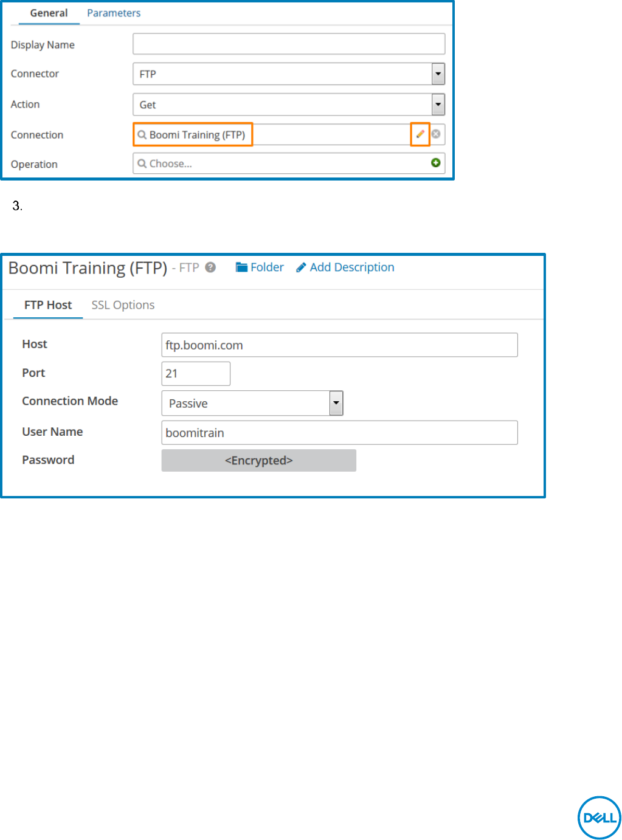Screen dimensions: 622x840
Task: Open the SSL Options tab
Action: pyautogui.click(x=123, y=305)
